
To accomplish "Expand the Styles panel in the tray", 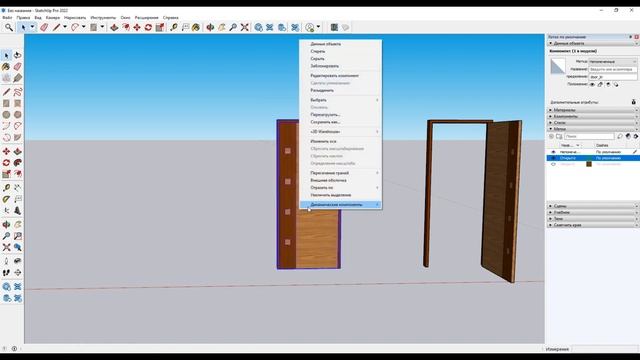I will (593, 122).
